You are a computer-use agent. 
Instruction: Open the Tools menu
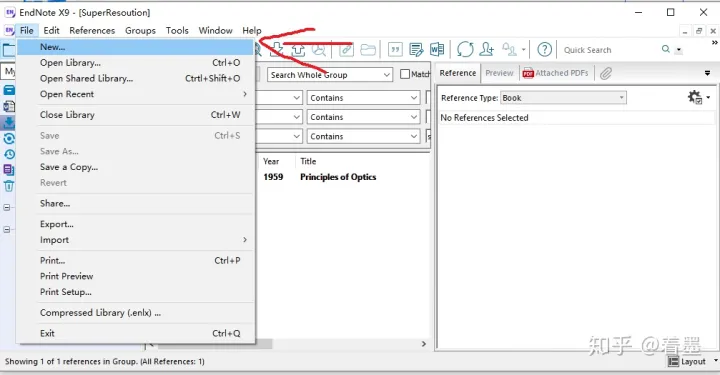pyautogui.click(x=177, y=30)
